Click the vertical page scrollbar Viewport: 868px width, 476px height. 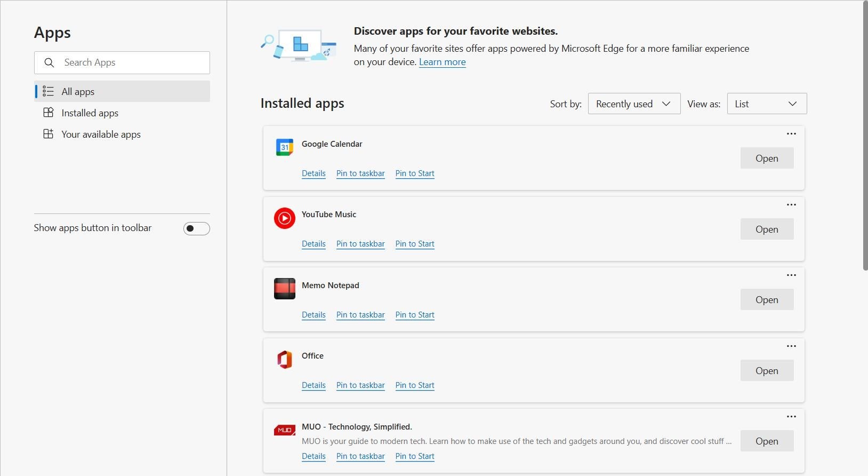click(x=864, y=136)
